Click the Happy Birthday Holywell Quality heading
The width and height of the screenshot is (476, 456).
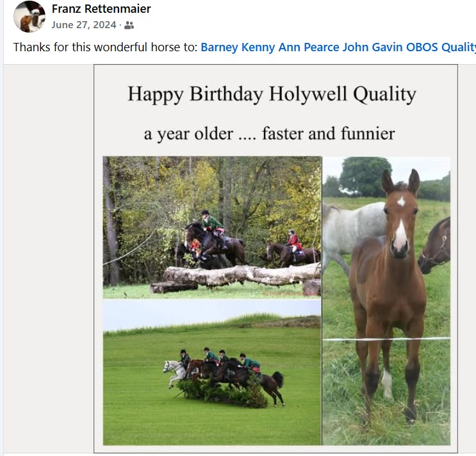point(272,94)
